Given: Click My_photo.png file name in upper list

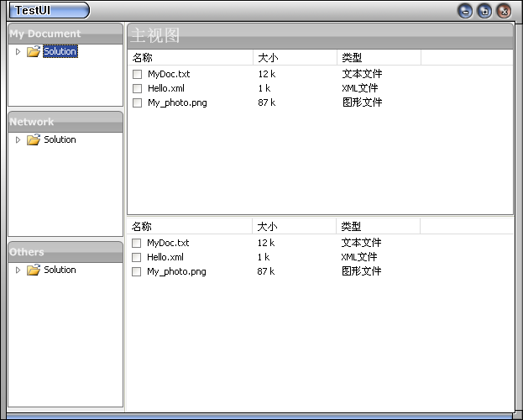Looking at the screenshot, I should coord(177,102).
